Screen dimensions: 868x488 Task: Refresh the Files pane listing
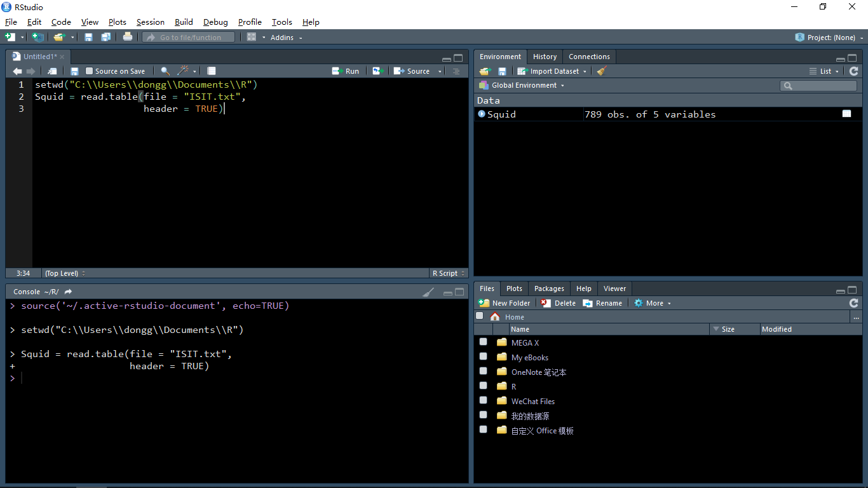tap(853, 303)
